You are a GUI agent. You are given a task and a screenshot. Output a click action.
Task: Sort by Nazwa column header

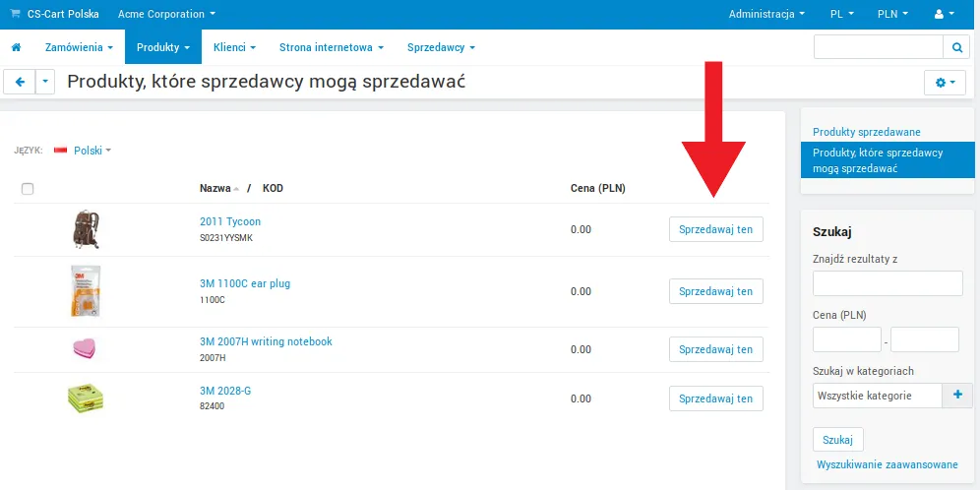click(215, 188)
